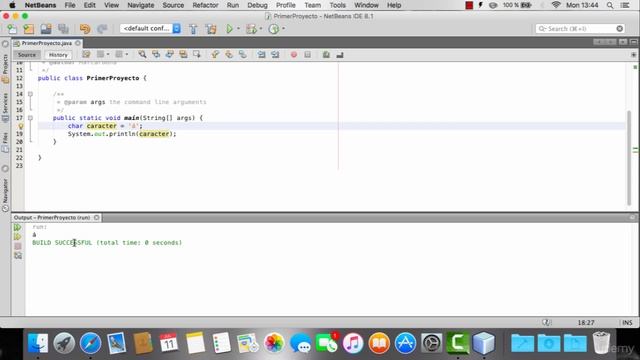Close the Output PrimerProyecto (run) tab

[96, 218]
